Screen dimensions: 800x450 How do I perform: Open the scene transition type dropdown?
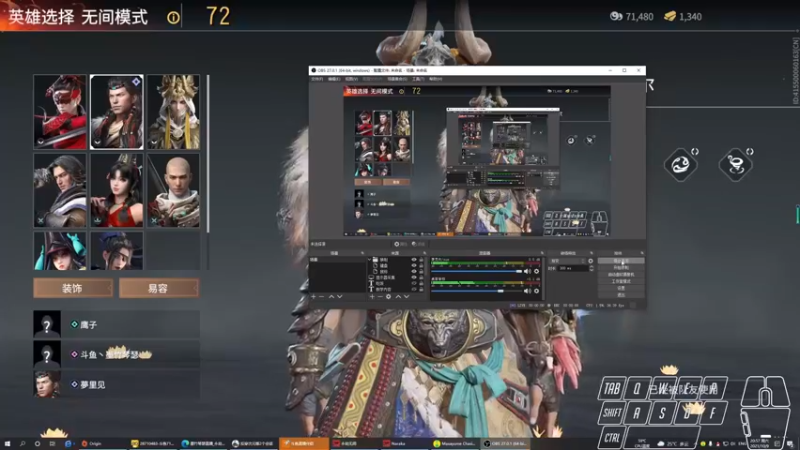(567, 261)
